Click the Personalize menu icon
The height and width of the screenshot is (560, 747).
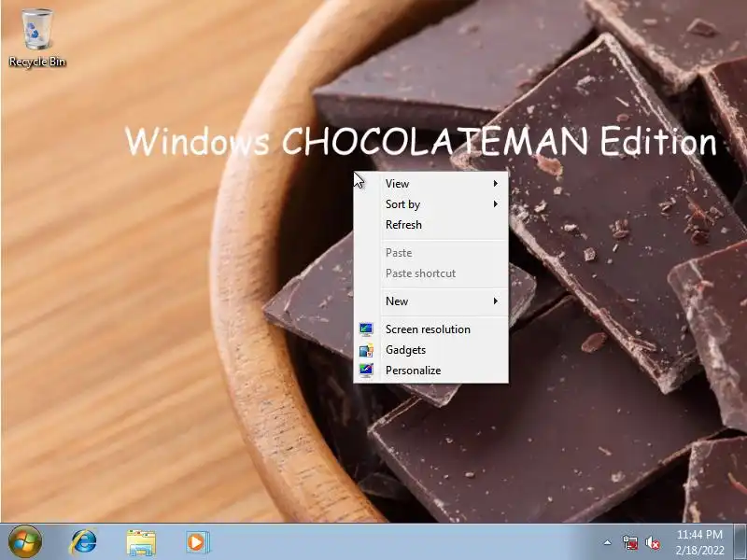[x=366, y=370]
